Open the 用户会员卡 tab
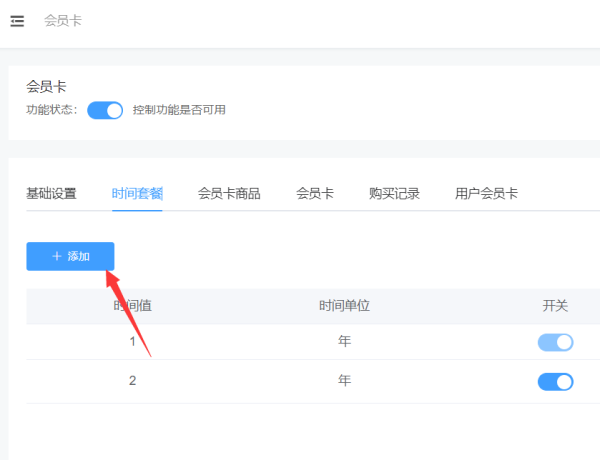The height and width of the screenshot is (460, 600). tap(486, 194)
